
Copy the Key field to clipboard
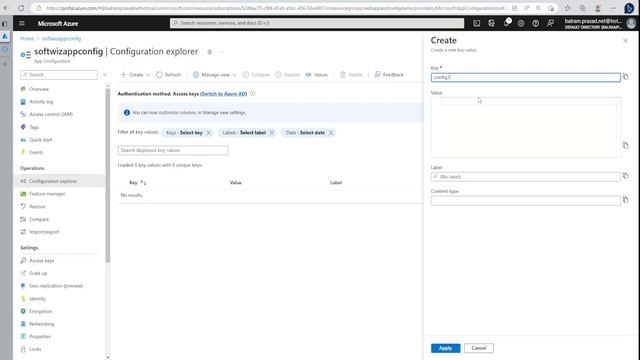[625, 77]
